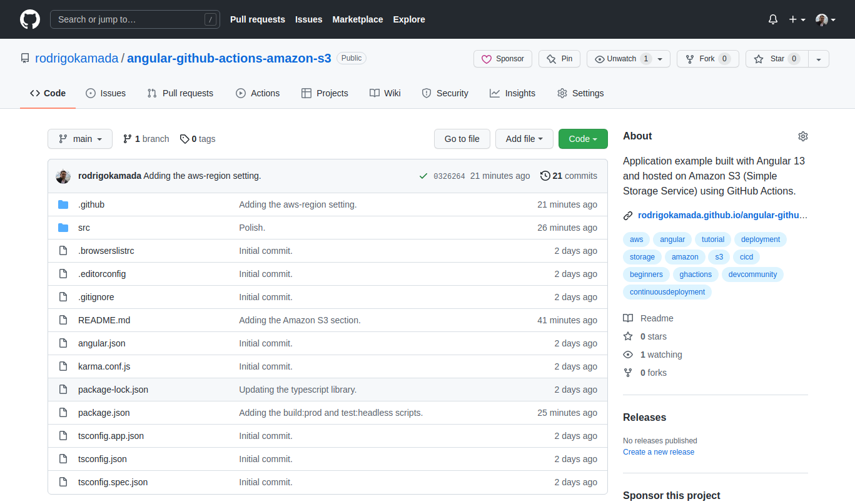The height and width of the screenshot is (504, 855).
Task: Open the .github folder icon
Action: (63, 204)
